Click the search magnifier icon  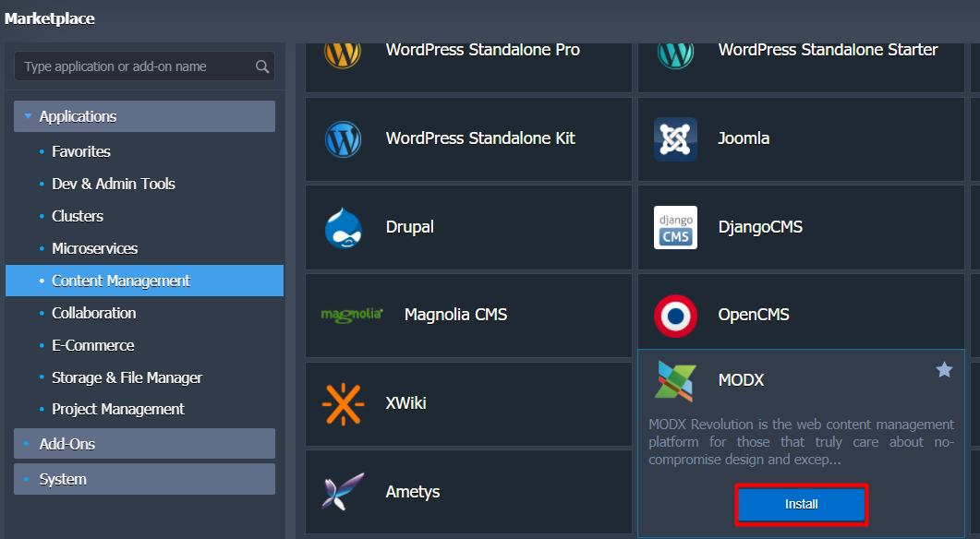click(x=262, y=66)
